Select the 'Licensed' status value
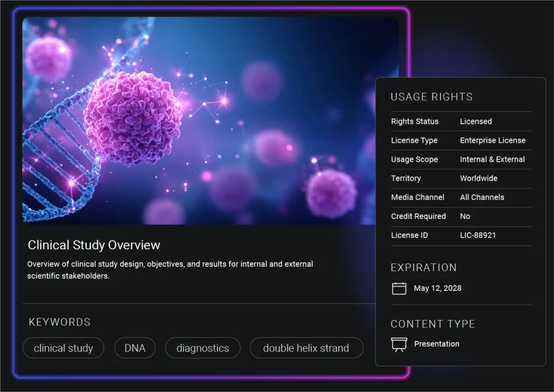 (x=476, y=122)
